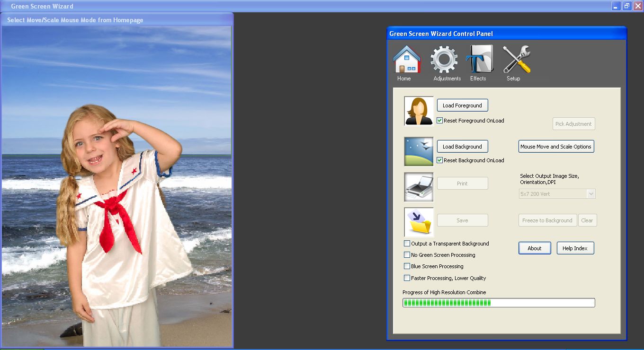Viewport: 644px width, 350px height.
Task: Click 'Select Output Image Size, Orientation,DPI' label
Action: pyautogui.click(x=549, y=179)
